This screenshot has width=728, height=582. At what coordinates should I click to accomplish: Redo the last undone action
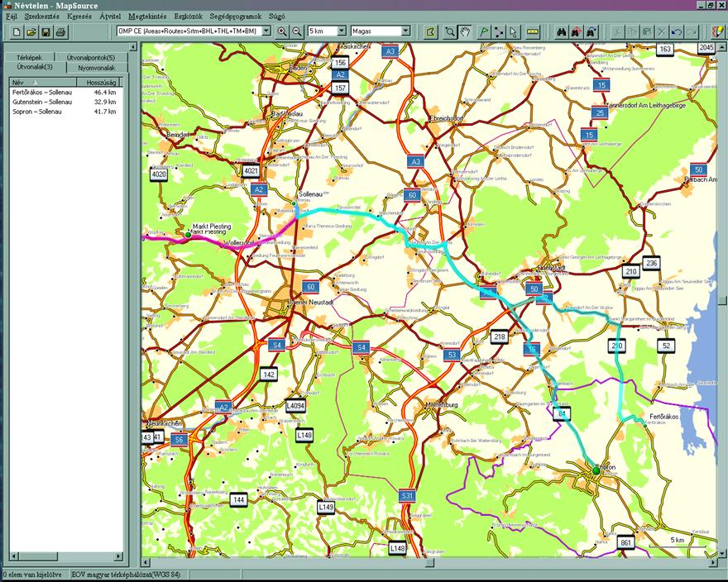692,31
